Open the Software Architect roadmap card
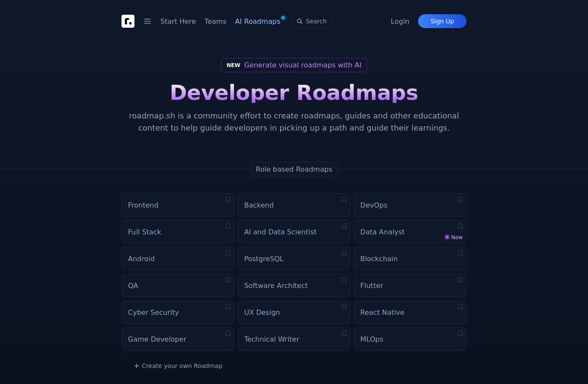 point(294,285)
